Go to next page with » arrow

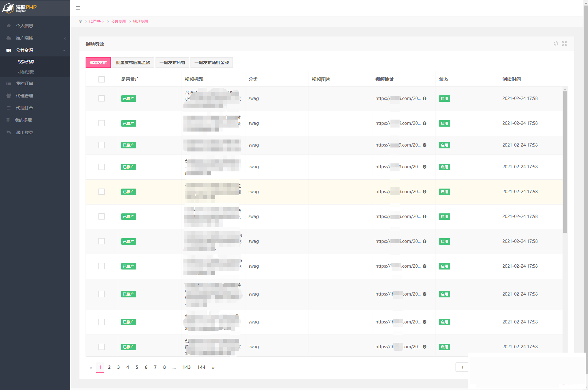click(x=213, y=367)
